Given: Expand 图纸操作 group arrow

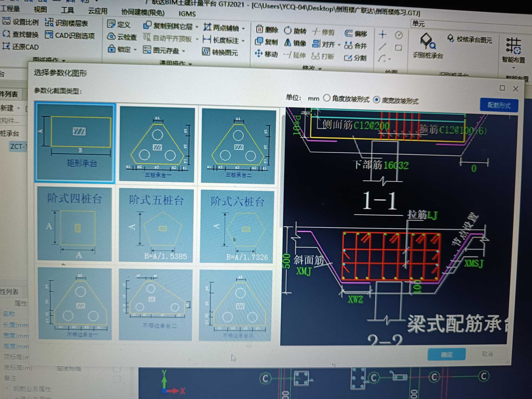Looking at the screenshot, I should click(x=64, y=61).
